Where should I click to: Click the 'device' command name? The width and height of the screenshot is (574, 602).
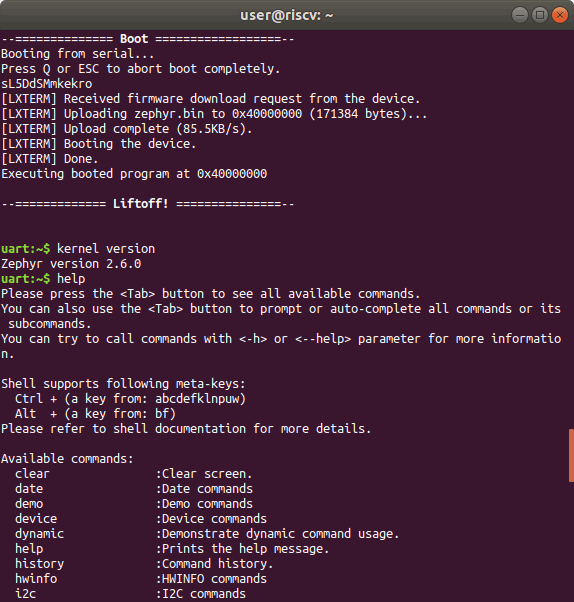point(36,518)
